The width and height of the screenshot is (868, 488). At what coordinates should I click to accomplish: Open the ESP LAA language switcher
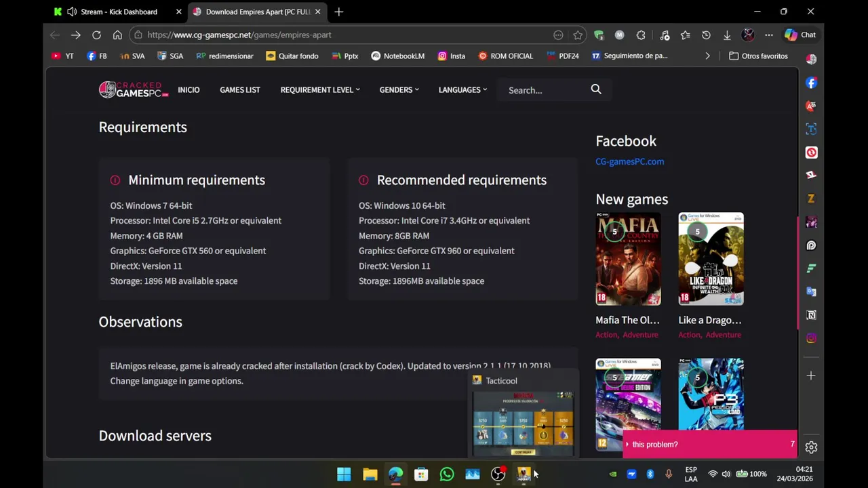coord(691,474)
